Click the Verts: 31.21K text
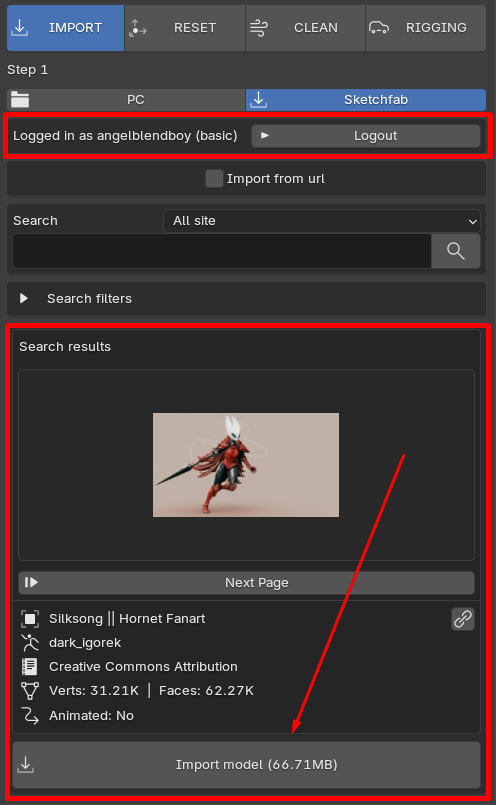The image size is (496, 805). [94, 691]
